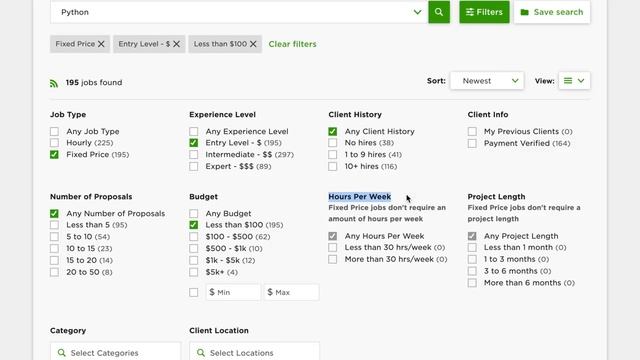Check My Previous Clients checkbox
The height and width of the screenshot is (360, 640).
472,131
